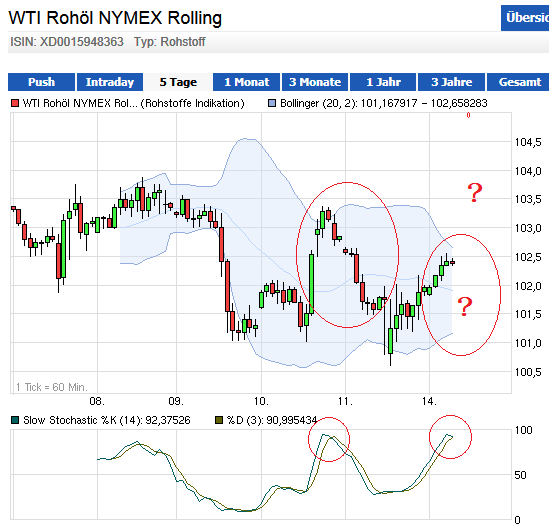This screenshot has height=526, width=549.
Task: Click the Typ: Rohstoff label
Action: click(x=170, y=42)
